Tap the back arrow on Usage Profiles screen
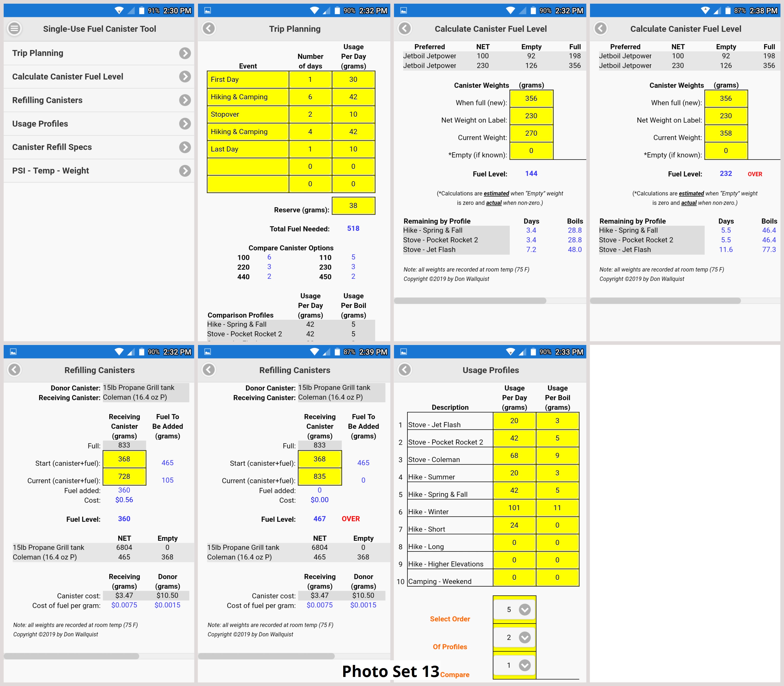 click(405, 370)
